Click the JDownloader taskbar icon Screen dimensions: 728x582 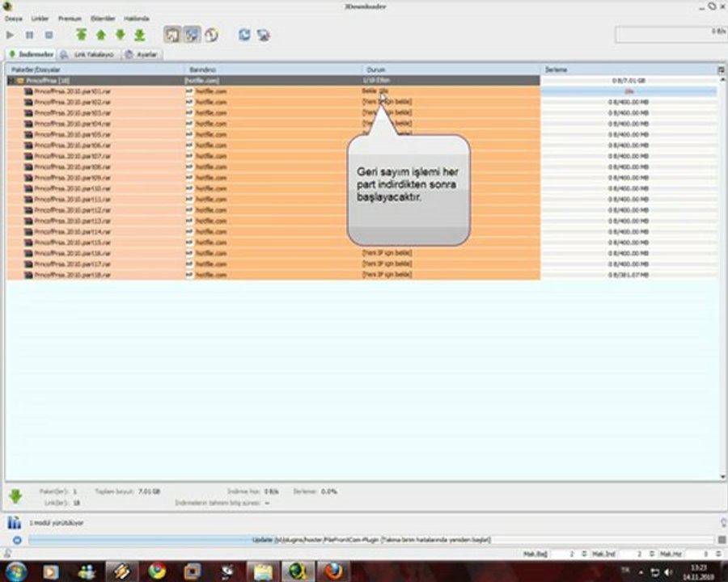tap(298, 571)
